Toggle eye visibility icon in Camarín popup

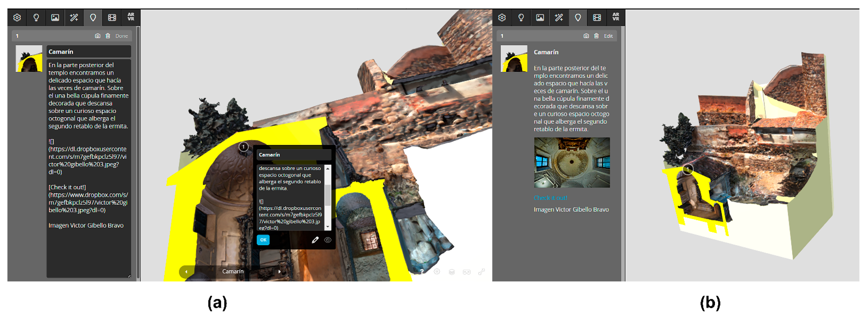point(328,240)
